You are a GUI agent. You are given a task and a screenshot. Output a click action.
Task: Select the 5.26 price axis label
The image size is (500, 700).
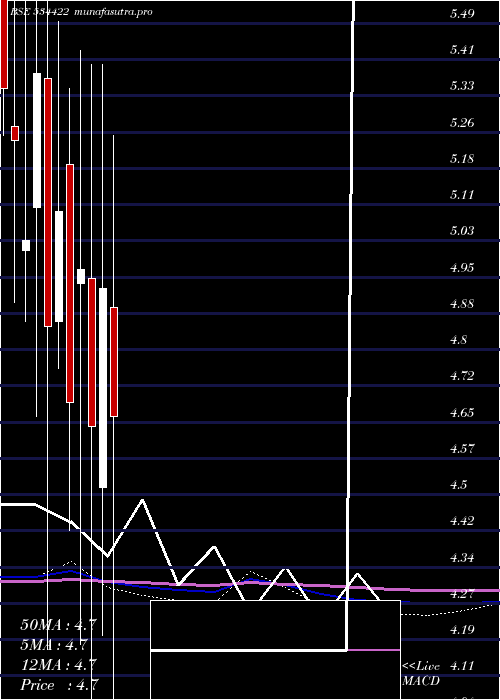pos(462,123)
